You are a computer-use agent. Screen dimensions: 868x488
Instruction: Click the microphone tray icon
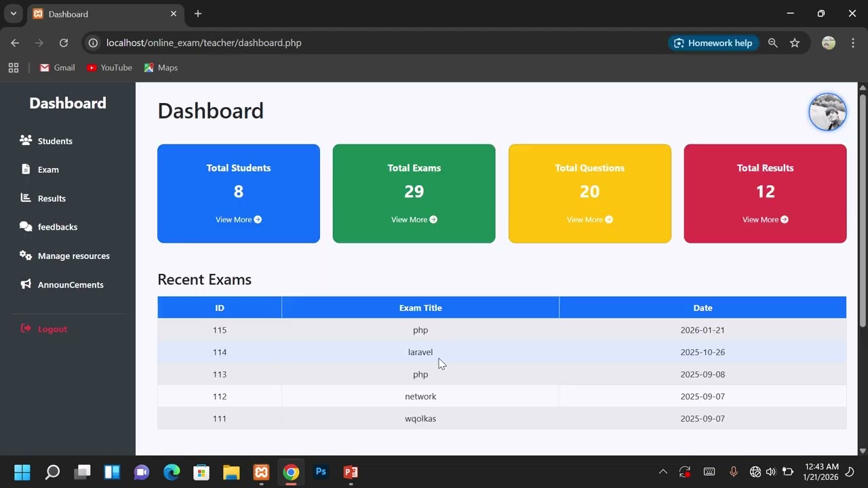(x=733, y=472)
